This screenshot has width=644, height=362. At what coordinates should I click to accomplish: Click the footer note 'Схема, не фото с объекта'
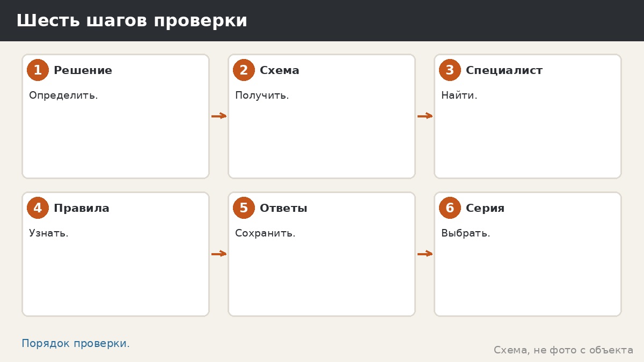(563, 350)
